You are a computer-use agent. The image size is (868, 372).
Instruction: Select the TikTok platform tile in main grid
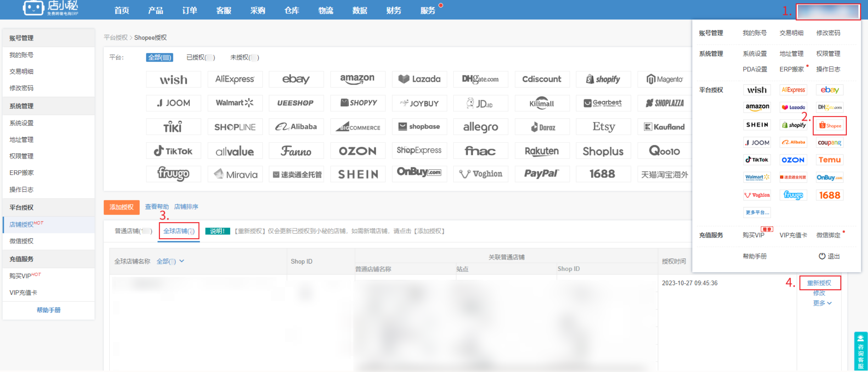(173, 151)
